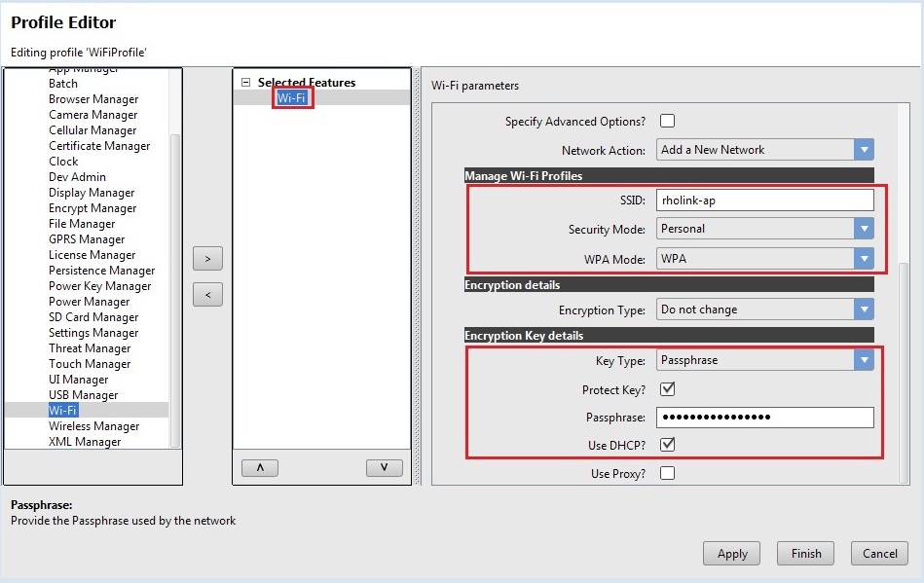Uncheck the Protect Key checkbox

(x=667, y=389)
